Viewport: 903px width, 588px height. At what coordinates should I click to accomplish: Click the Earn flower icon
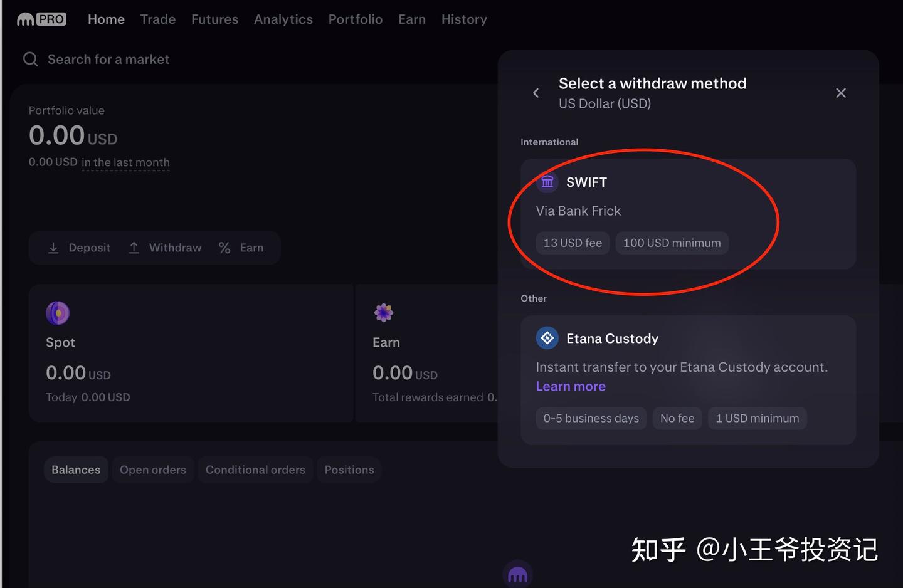(384, 312)
